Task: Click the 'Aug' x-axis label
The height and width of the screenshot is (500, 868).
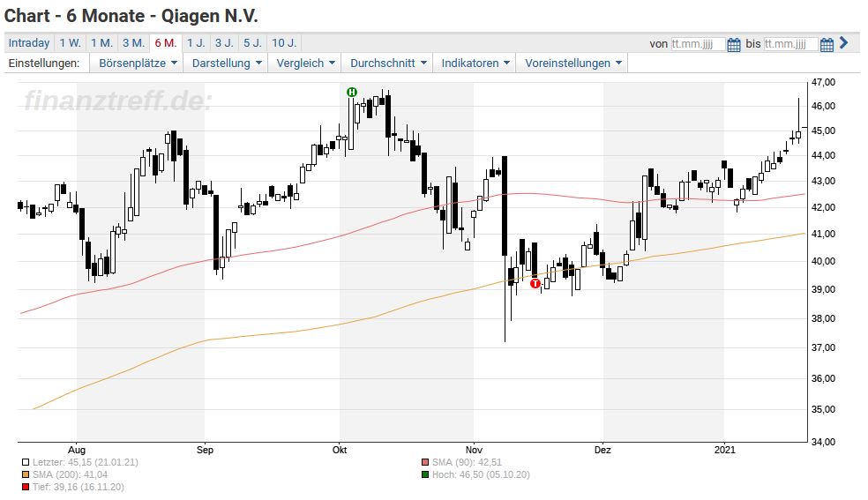Action: point(77,450)
